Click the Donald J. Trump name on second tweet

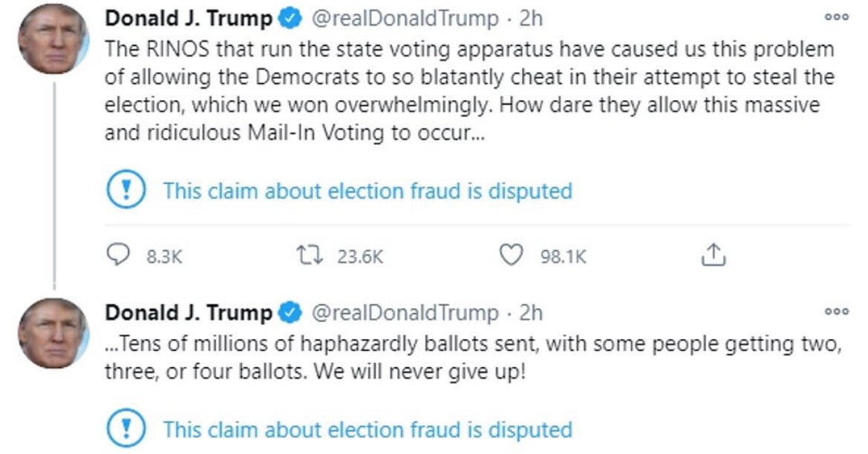coord(189,313)
